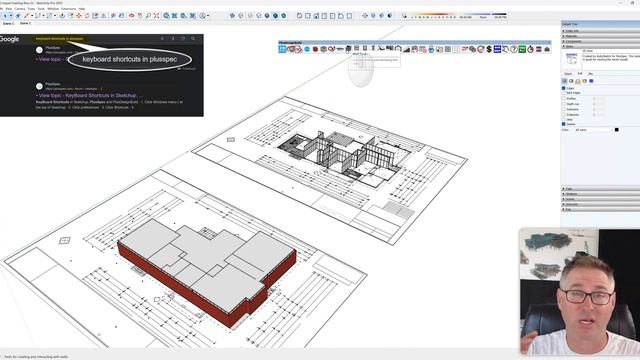Open the Camera menu
The width and height of the screenshot is (640, 360).
20,9
